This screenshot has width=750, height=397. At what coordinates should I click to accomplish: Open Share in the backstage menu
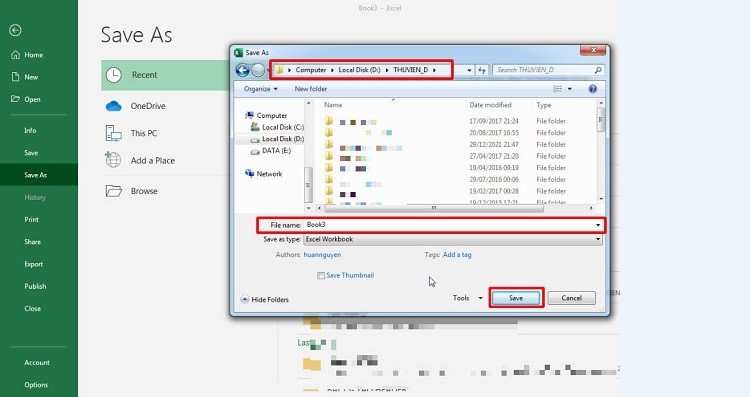[x=33, y=242]
